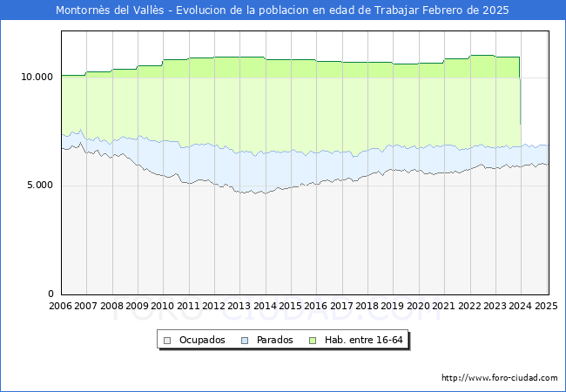
Task: Click the 2021 x-axis year label
Action: coord(443,306)
